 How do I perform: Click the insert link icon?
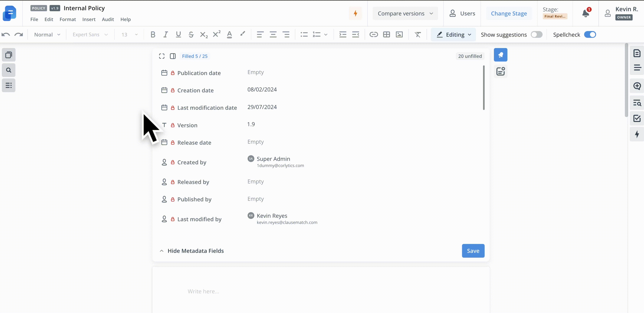(374, 34)
